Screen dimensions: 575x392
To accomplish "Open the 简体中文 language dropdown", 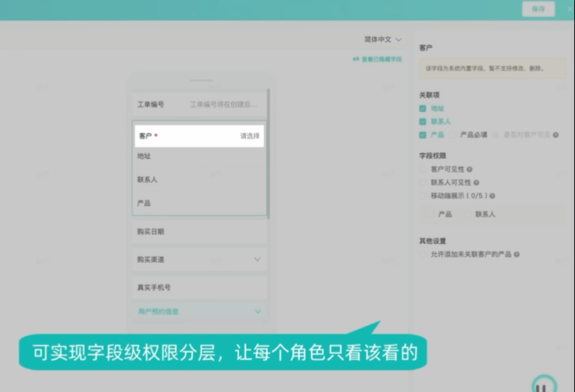I will point(383,39).
